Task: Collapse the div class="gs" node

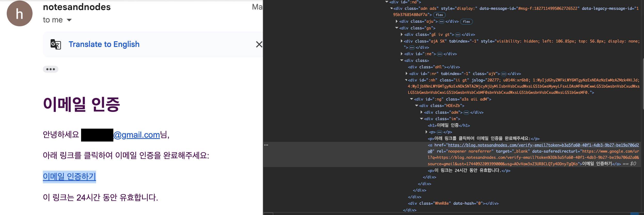Action: coord(397,28)
